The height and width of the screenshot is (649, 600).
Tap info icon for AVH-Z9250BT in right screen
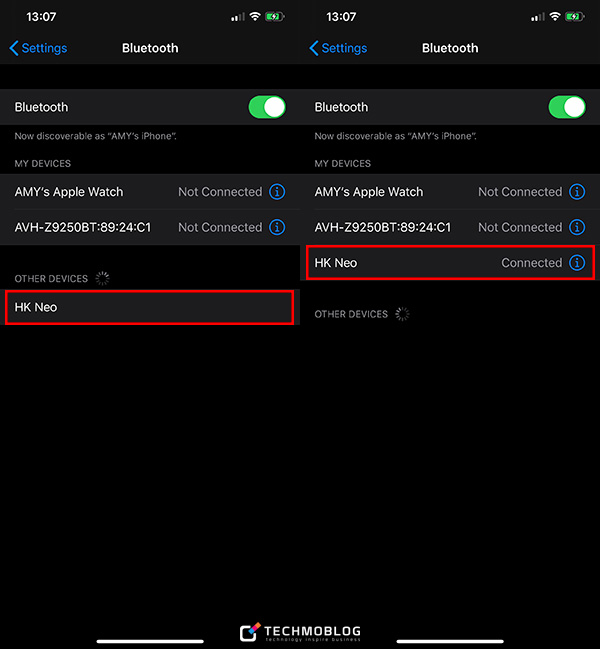pos(577,227)
